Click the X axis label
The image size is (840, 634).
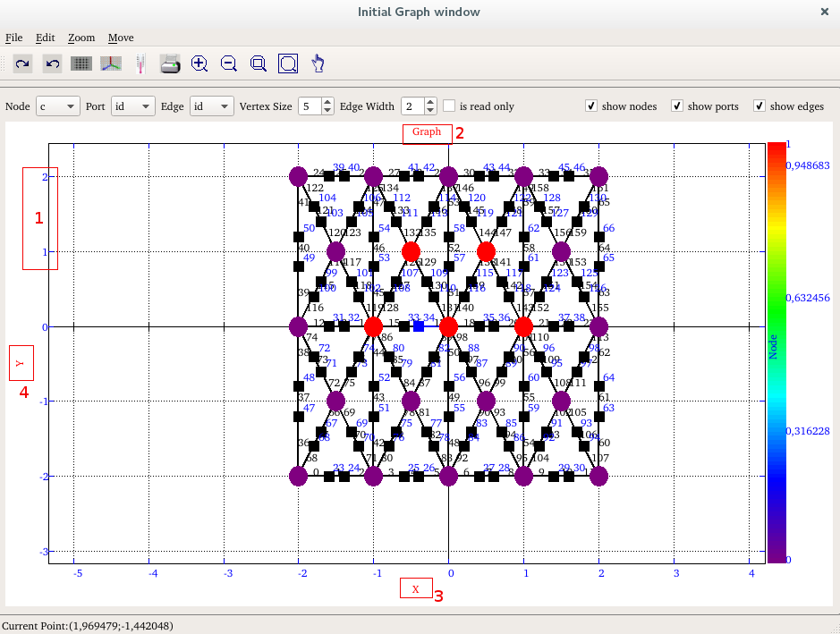tap(416, 589)
